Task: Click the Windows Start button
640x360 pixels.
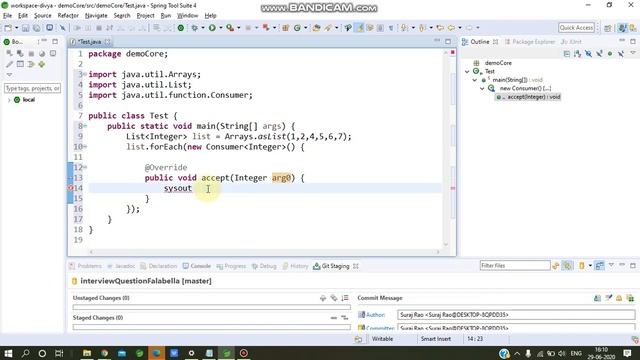Action: click(x=8, y=353)
